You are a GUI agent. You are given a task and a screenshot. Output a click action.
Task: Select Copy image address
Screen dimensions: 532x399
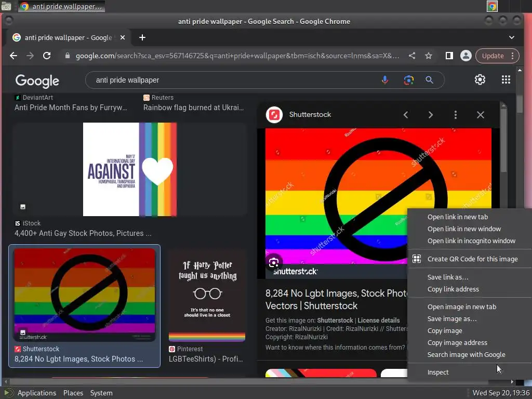[x=457, y=343]
